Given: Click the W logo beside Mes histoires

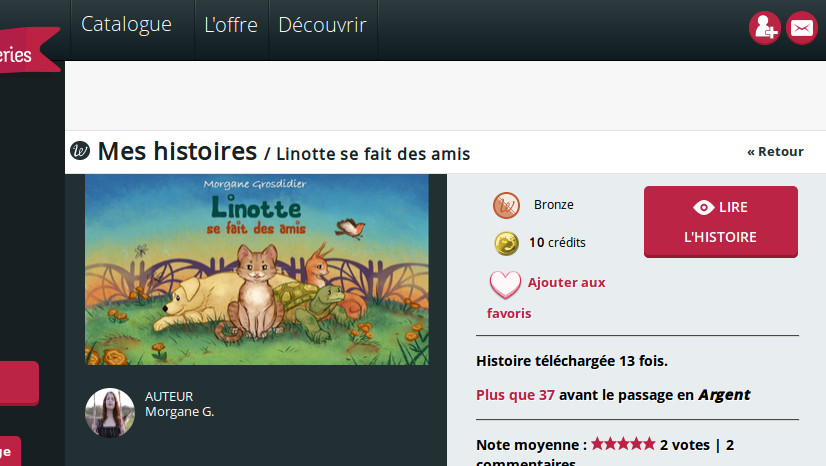Looking at the screenshot, I should click(80, 151).
